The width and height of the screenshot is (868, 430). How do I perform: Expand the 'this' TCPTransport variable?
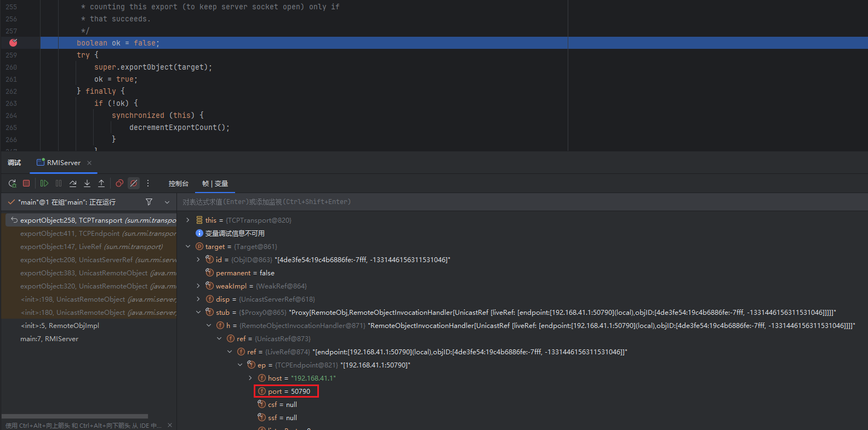[x=188, y=220]
